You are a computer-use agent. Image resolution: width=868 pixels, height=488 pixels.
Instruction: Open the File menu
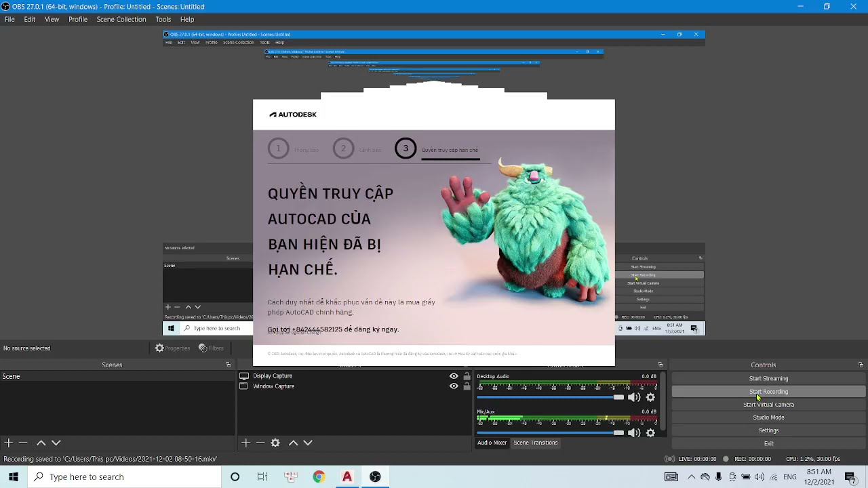point(9,19)
